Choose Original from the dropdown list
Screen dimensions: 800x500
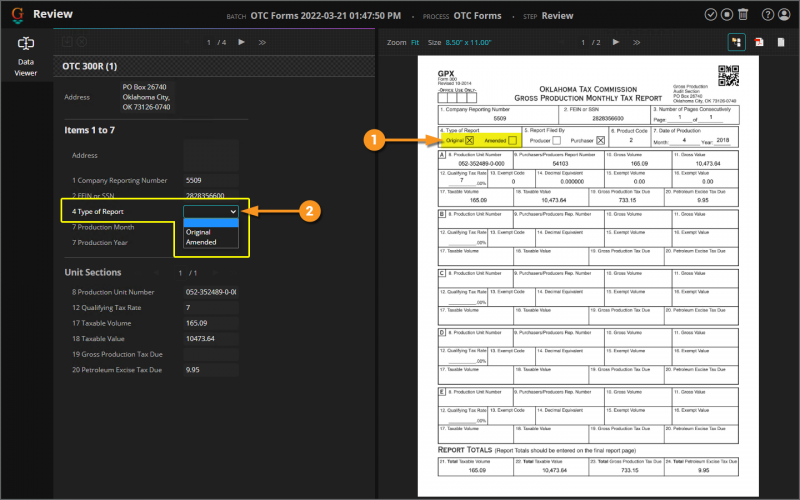pyautogui.click(x=198, y=232)
